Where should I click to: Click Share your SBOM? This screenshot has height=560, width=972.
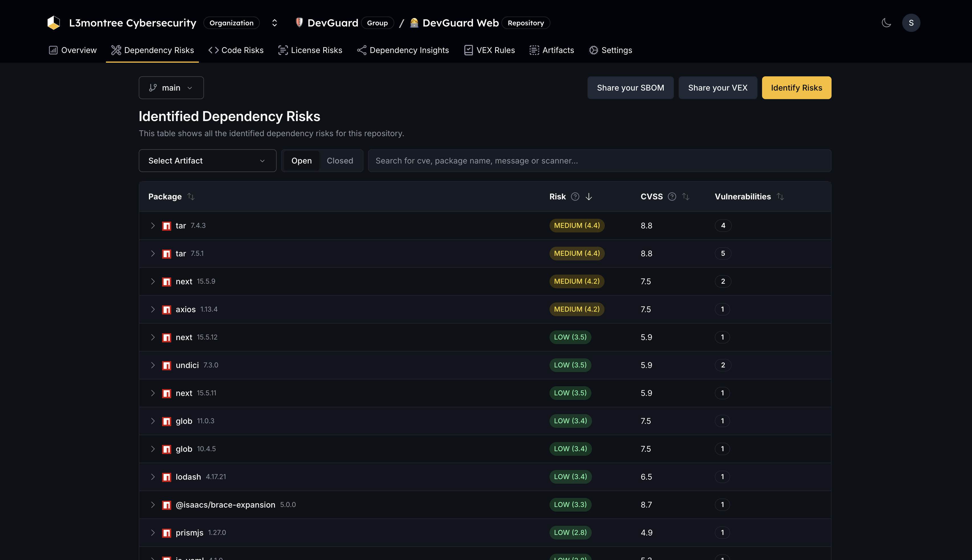coord(630,88)
